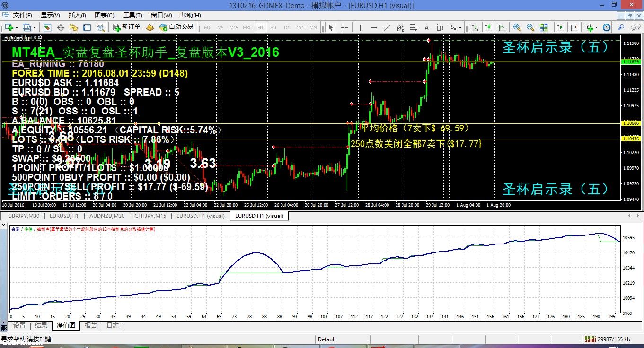The height and width of the screenshot is (348, 644).
Task: Click the Profiles toolbar icon
Action: click(26, 27)
